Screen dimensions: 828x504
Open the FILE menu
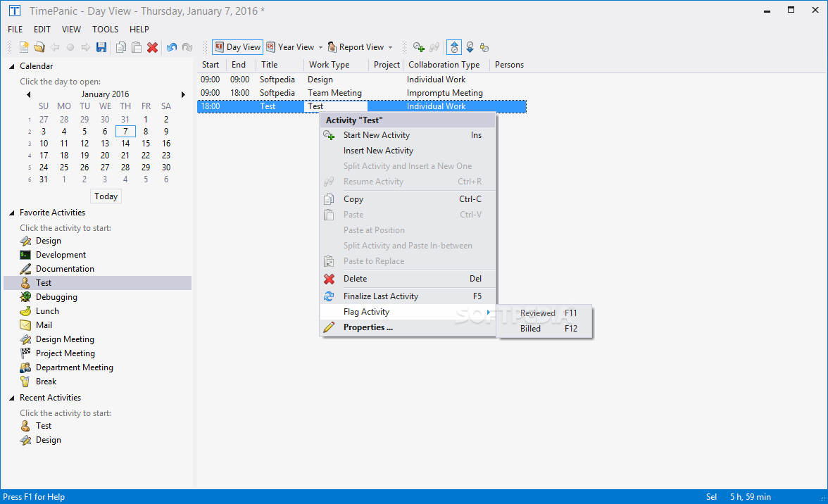15,30
